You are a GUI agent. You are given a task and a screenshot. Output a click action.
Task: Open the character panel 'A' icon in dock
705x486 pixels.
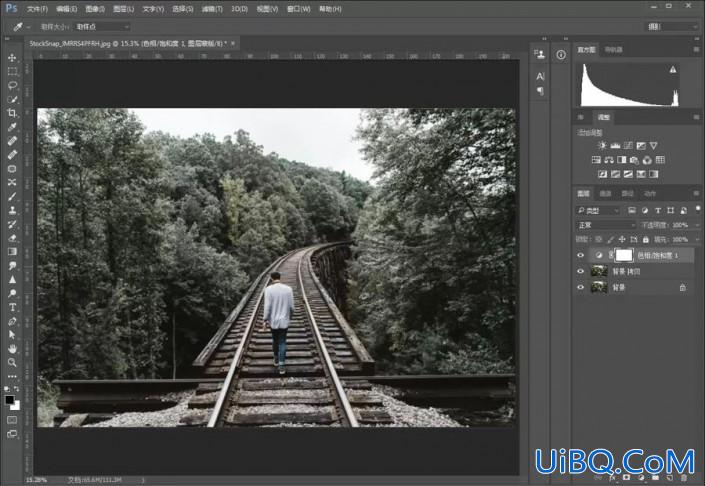tap(540, 76)
